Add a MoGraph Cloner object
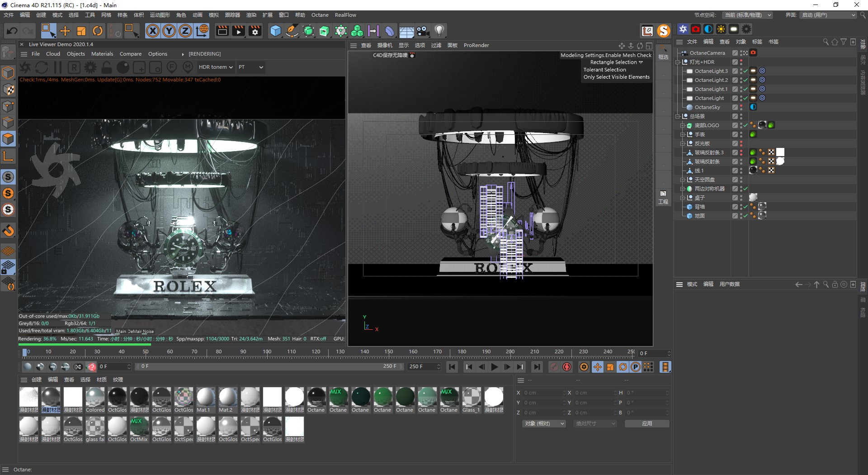Viewport: 868px width, 475px height. (x=341, y=31)
